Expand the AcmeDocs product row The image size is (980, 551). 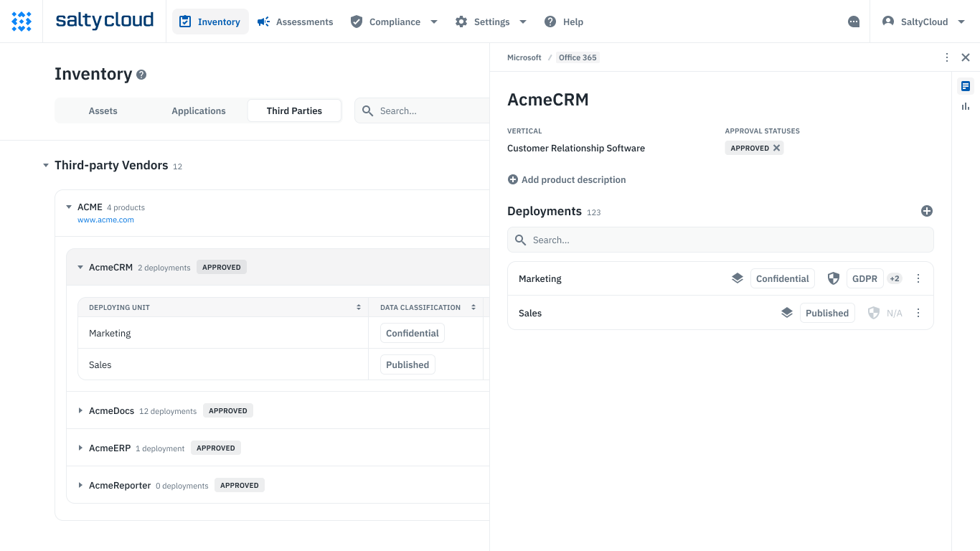80,411
